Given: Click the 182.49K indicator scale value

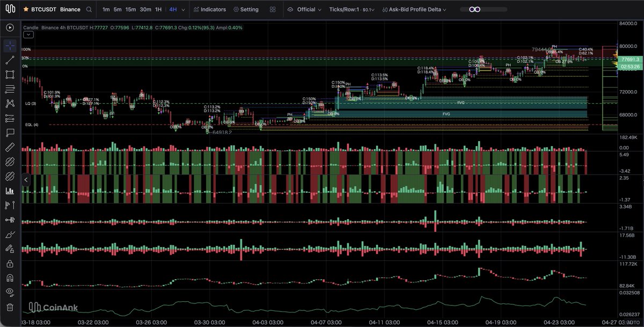Looking at the screenshot, I should (x=628, y=138).
